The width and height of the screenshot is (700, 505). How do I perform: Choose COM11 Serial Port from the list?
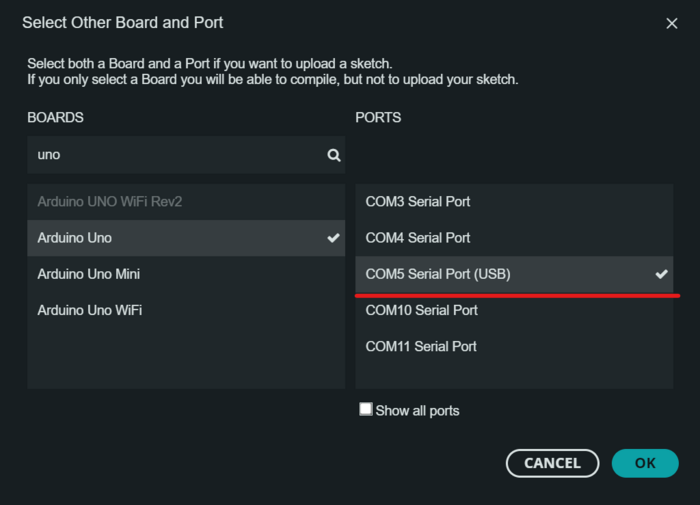point(421,346)
